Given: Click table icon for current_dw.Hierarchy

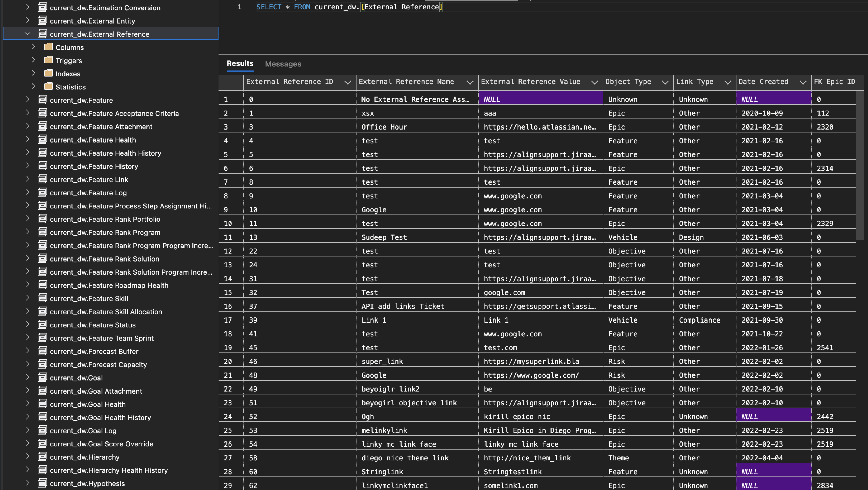Looking at the screenshot, I should 42,457.
